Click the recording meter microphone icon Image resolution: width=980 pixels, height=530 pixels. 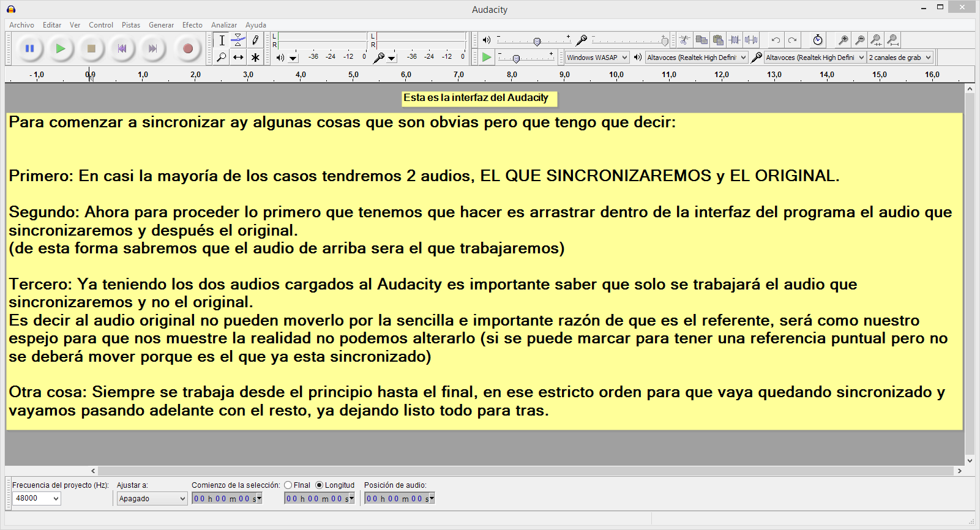(x=379, y=58)
